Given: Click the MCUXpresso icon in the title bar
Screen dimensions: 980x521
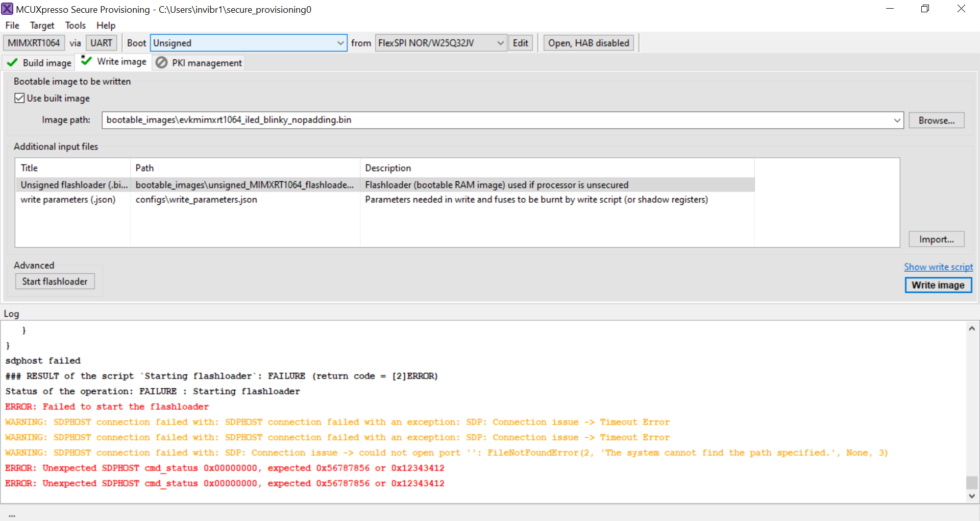Looking at the screenshot, I should click(x=8, y=9).
